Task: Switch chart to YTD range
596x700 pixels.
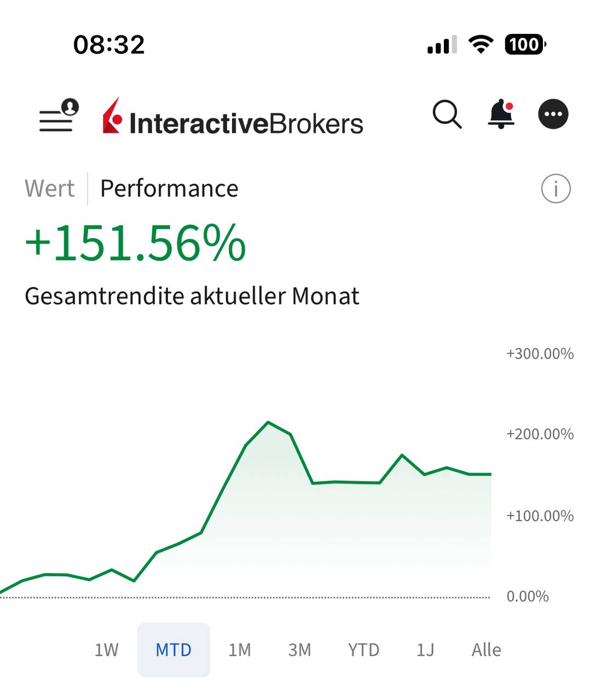Action: pyautogui.click(x=363, y=650)
